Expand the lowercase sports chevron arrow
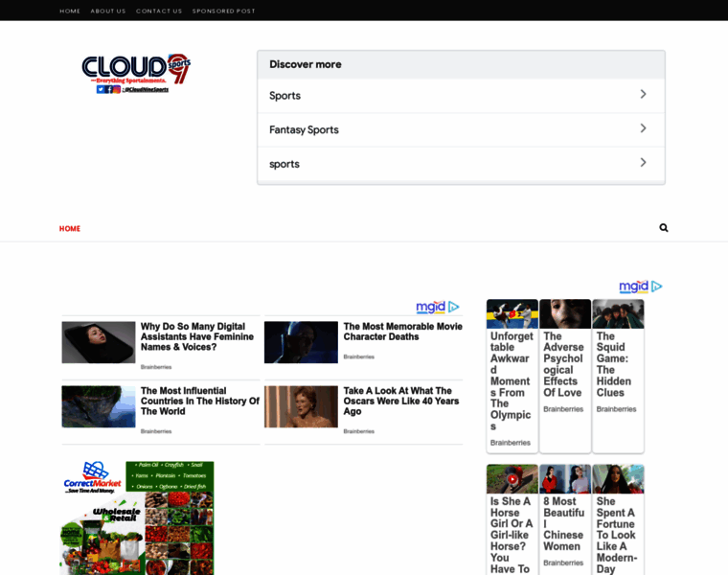 tap(643, 163)
